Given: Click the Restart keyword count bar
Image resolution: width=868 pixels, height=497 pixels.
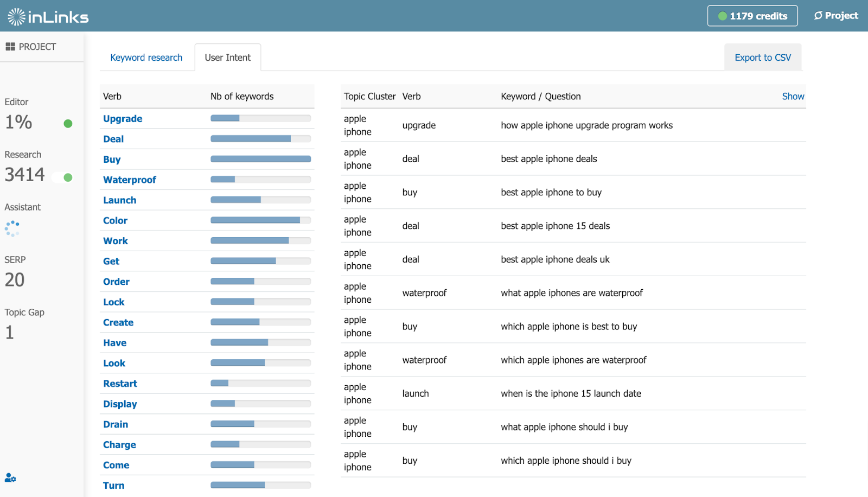Looking at the screenshot, I should pyautogui.click(x=260, y=383).
